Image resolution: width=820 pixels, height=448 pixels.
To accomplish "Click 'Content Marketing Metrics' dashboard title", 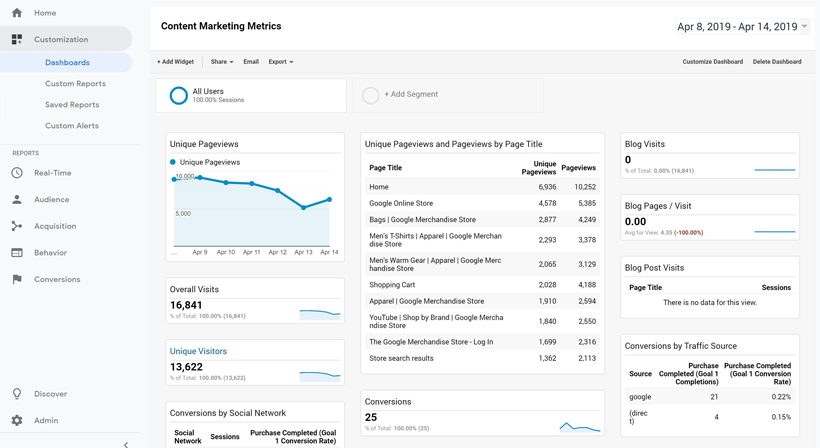I will (x=221, y=26).
